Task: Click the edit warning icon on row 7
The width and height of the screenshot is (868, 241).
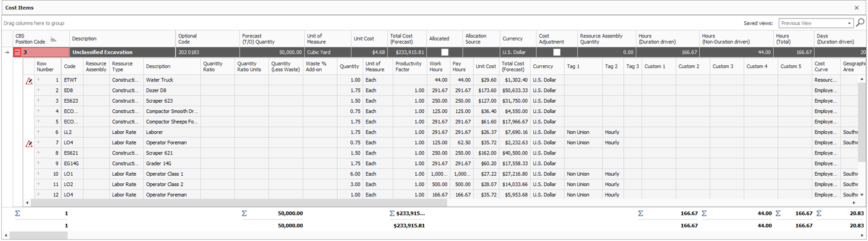Action: (x=29, y=143)
